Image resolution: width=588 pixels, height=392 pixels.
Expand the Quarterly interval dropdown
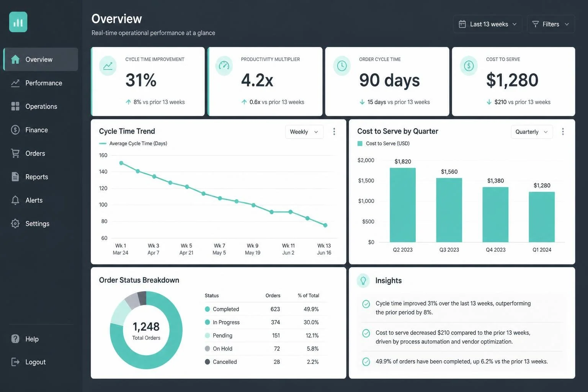(x=532, y=132)
